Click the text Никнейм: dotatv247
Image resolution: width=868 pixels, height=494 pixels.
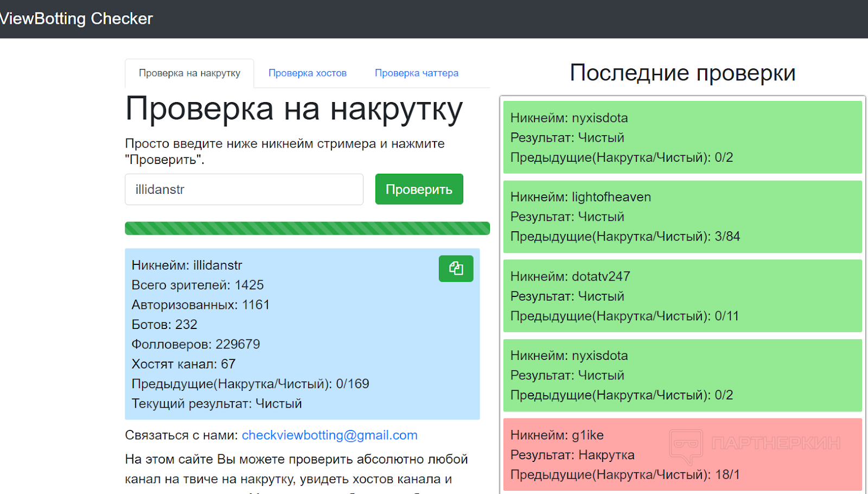(x=570, y=276)
